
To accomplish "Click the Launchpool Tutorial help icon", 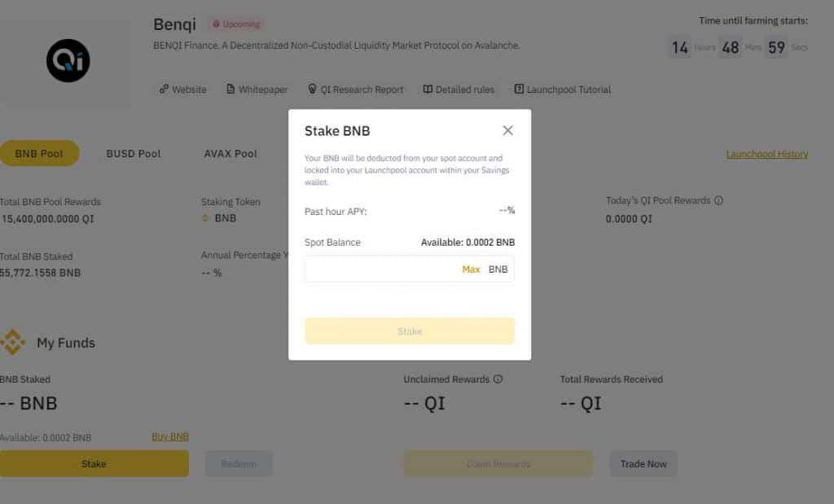I will pyautogui.click(x=519, y=90).
